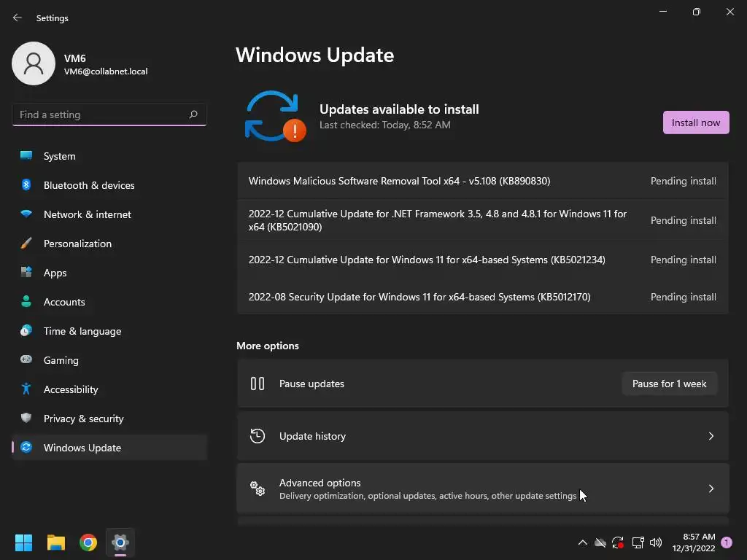Click the back arrow in Settings header

pyautogui.click(x=18, y=17)
